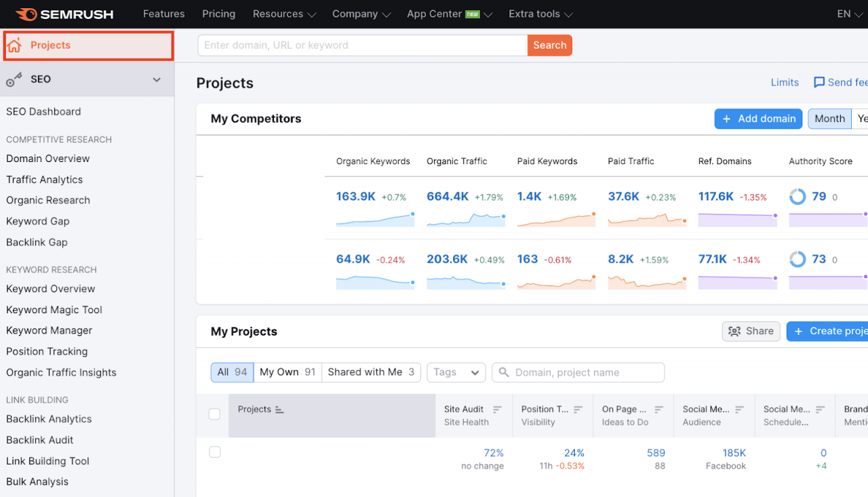Switch competitors view to Month
This screenshot has height=497, width=868.
tap(829, 119)
